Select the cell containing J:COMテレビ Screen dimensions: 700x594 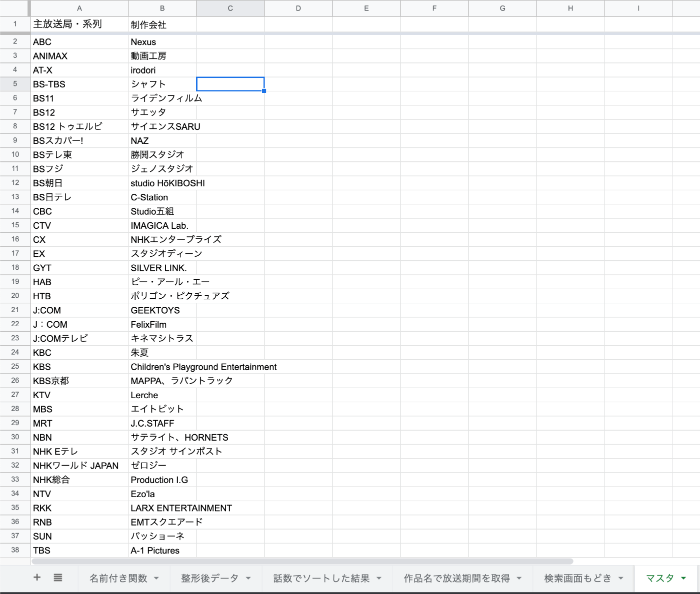[x=79, y=338]
